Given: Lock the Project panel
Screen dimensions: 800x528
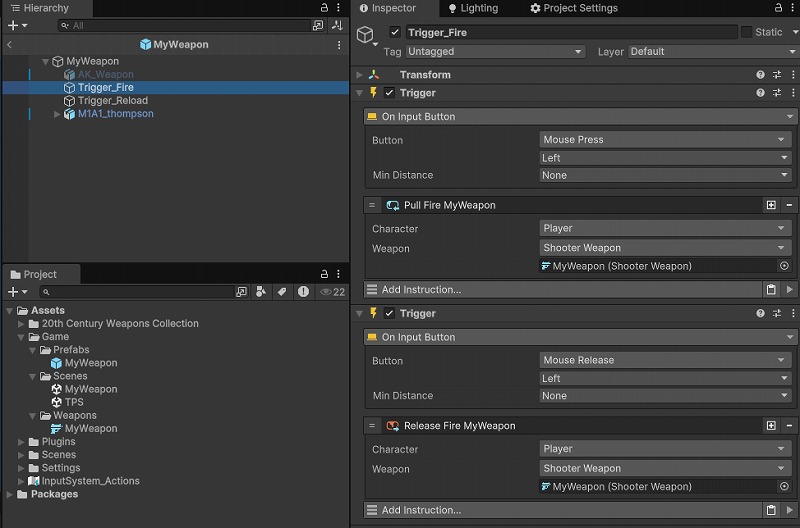Looking at the screenshot, I should pyautogui.click(x=324, y=274).
